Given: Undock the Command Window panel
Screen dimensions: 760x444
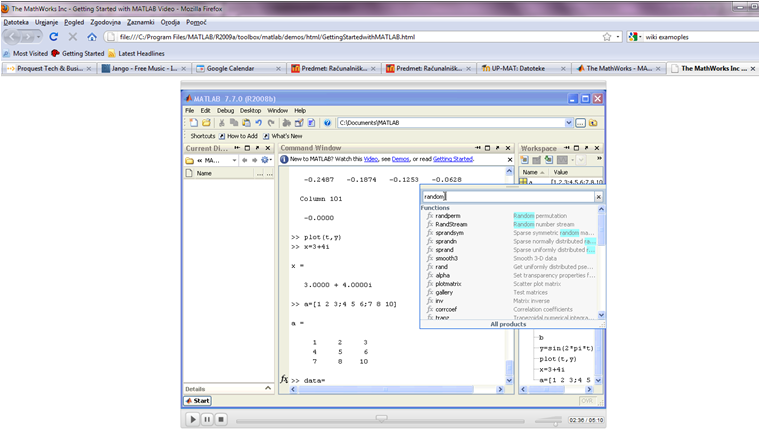Looking at the screenshot, I should (x=498, y=148).
